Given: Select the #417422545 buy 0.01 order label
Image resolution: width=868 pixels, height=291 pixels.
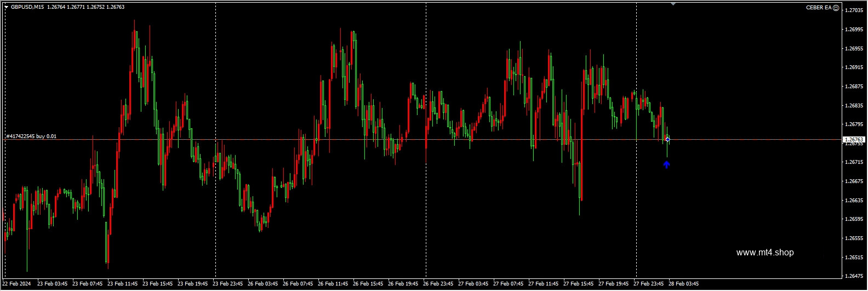Looking at the screenshot, I should coord(31,136).
